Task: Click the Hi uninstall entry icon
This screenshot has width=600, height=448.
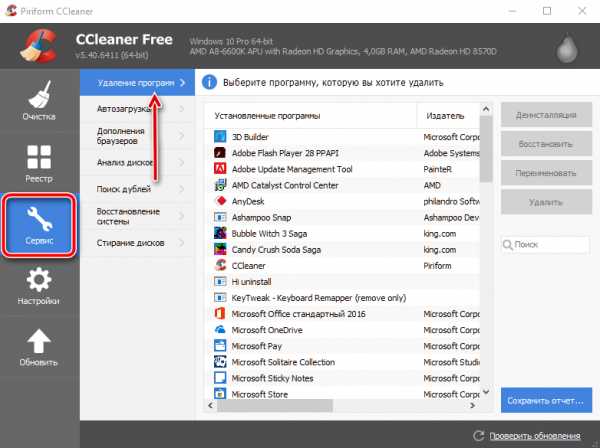Action: click(x=220, y=281)
